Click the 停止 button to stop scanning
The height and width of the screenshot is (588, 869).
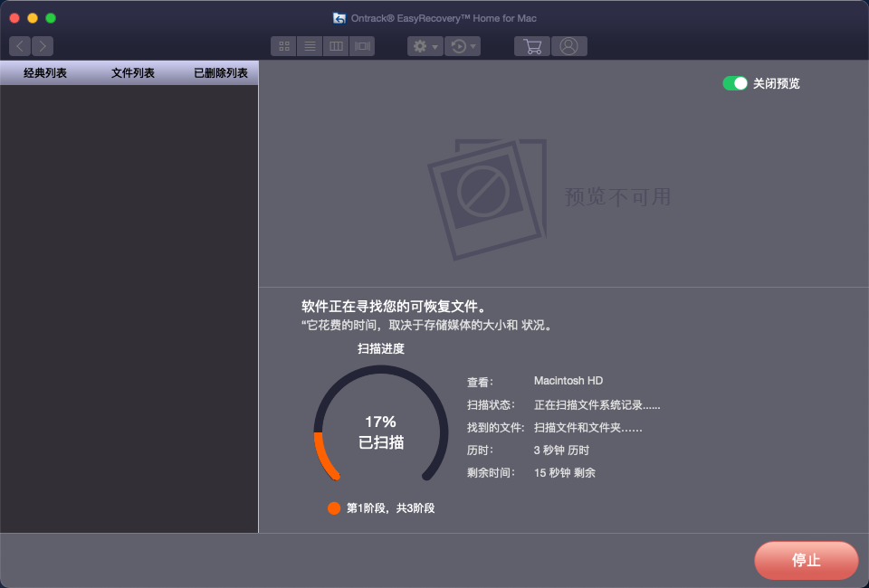tap(806, 560)
